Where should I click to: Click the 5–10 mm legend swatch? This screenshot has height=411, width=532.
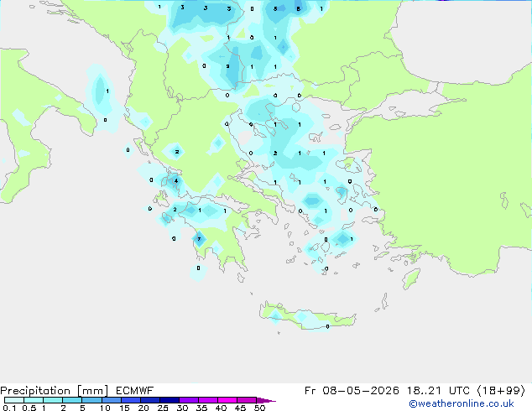tap(91, 400)
